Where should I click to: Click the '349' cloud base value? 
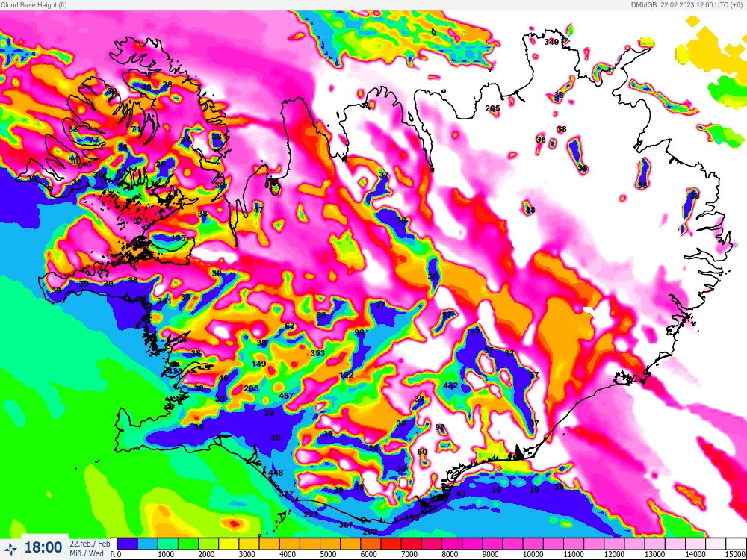click(551, 42)
